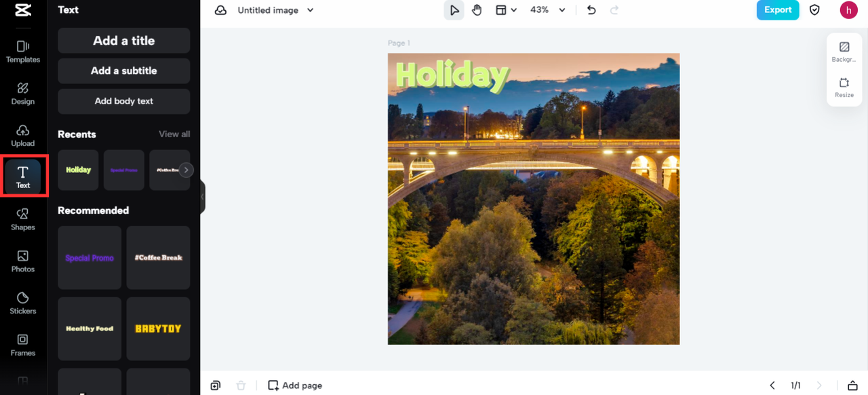Apply the Healthy Food text preset
Screen dimensions: 868x395
pyautogui.click(x=90, y=328)
